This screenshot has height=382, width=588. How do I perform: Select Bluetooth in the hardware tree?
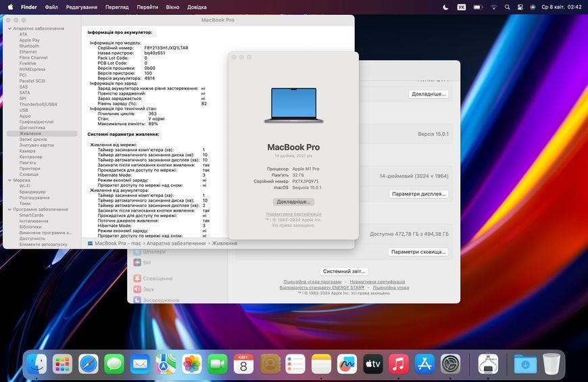pos(29,46)
